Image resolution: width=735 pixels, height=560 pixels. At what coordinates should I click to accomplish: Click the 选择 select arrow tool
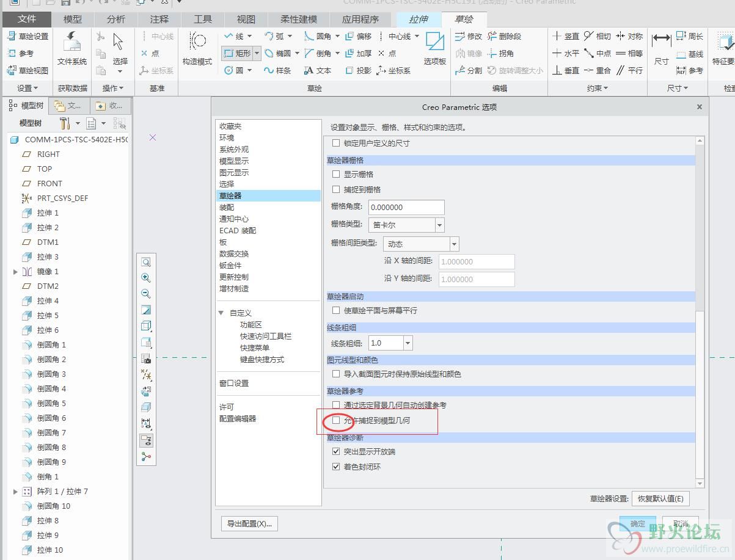click(x=119, y=49)
